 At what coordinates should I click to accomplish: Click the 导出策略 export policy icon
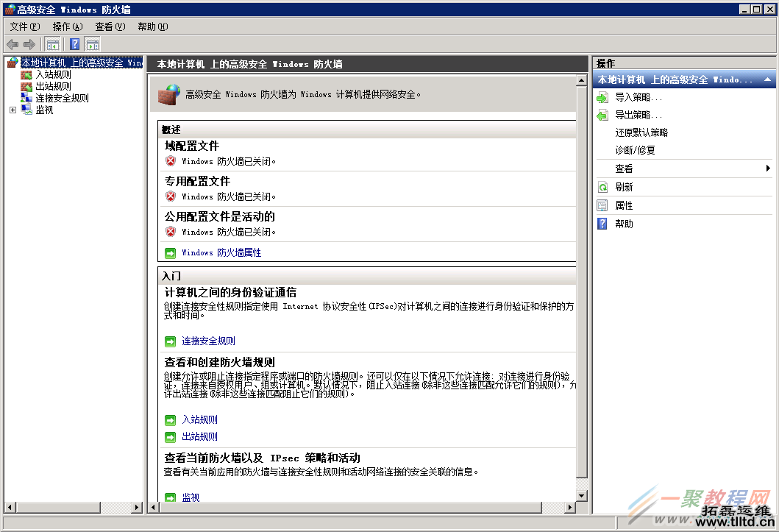click(602, 115)
